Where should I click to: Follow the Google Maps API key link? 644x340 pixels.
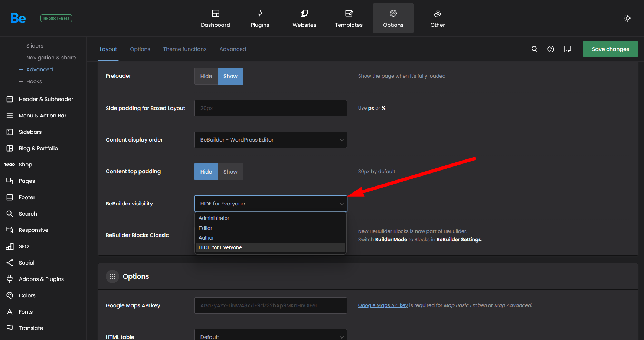tap(383, 305)
